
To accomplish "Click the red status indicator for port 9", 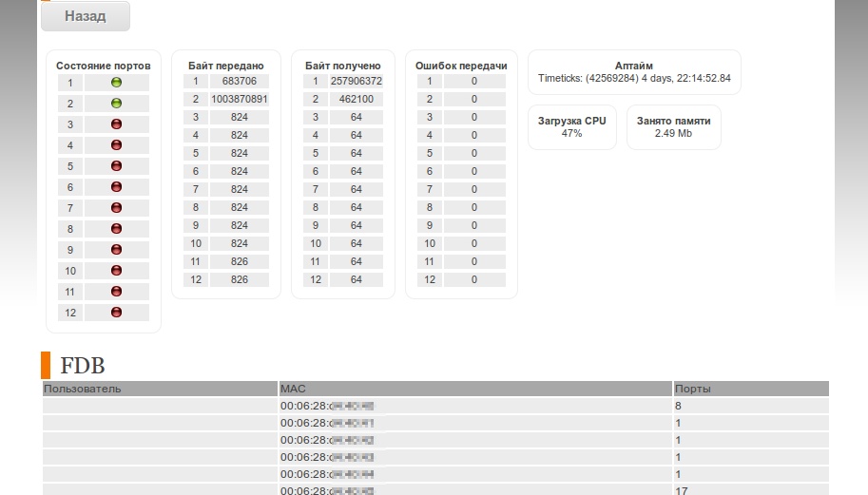I will pos(117,250).
